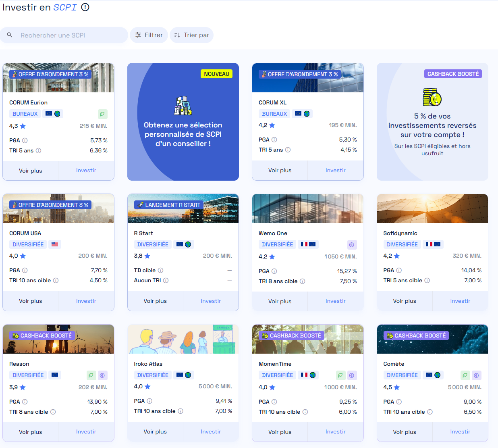Open TRI 5 ans info on CORUM Eurion
The image size is (498, 448).
[38, 150]
